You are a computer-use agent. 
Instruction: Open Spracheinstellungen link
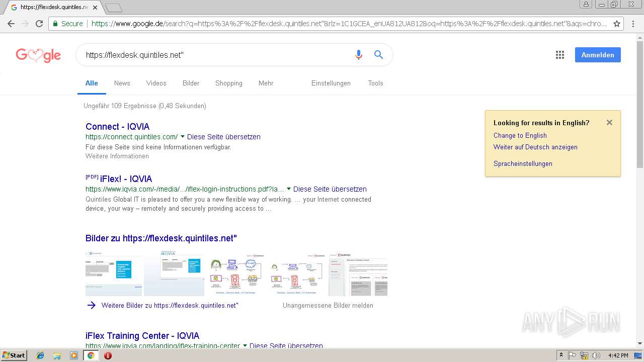pyautogui.click(x=523, y=163)
